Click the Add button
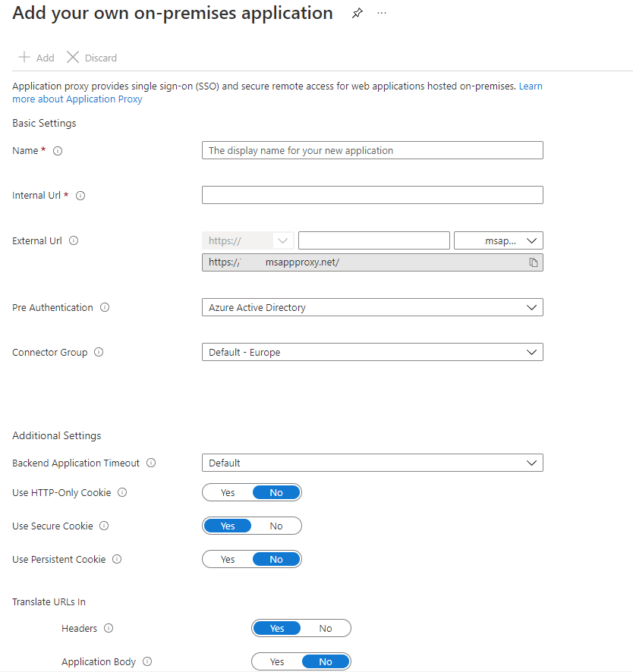Viewport: 633px width, 672px height. 36,57
